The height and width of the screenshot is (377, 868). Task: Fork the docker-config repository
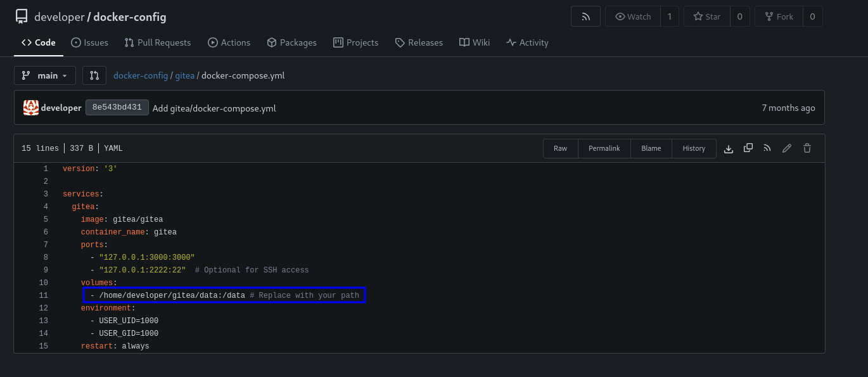pyautogui.click(x=779, y=16)
